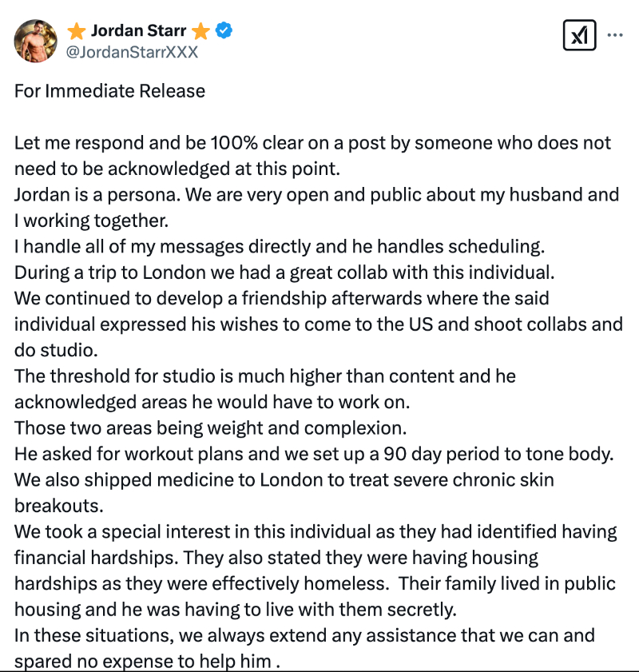The width and height of the screenshot is (639, 672).
Task: Click the star emoji before Jordan Starr
Action: (x=77, y=31)
